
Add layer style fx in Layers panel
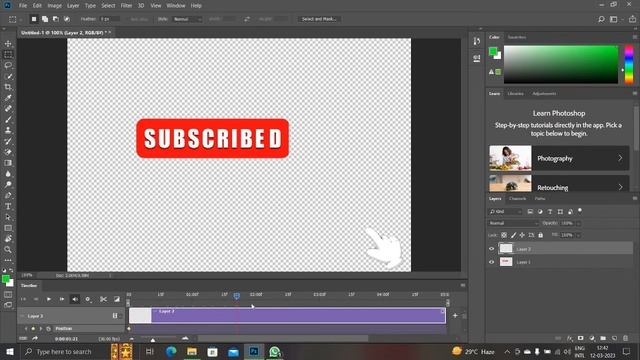570,338
